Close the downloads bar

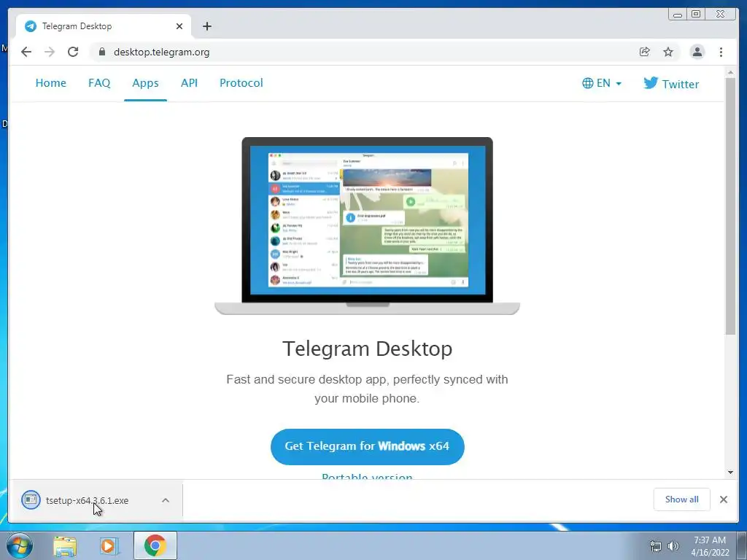pyautogui.click(x=724, y=499)
